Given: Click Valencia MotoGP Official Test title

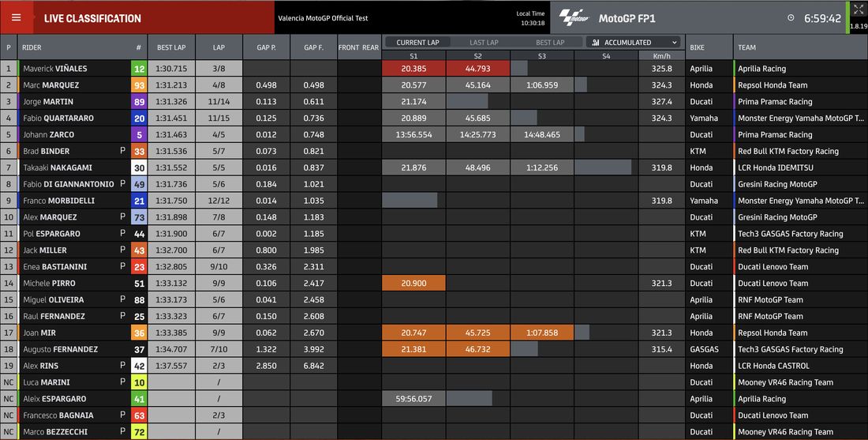Looking at the screenshot, I should [323, 17].
